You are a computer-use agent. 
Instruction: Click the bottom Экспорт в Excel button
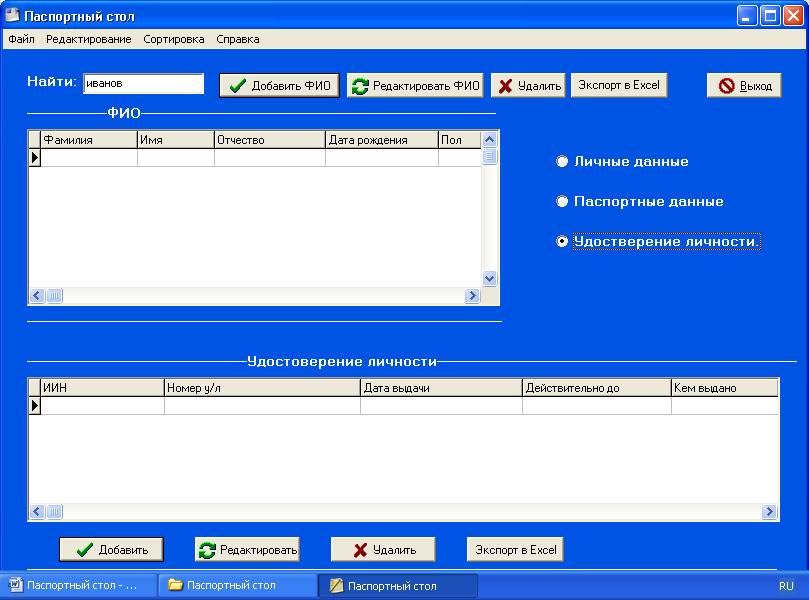515,550
